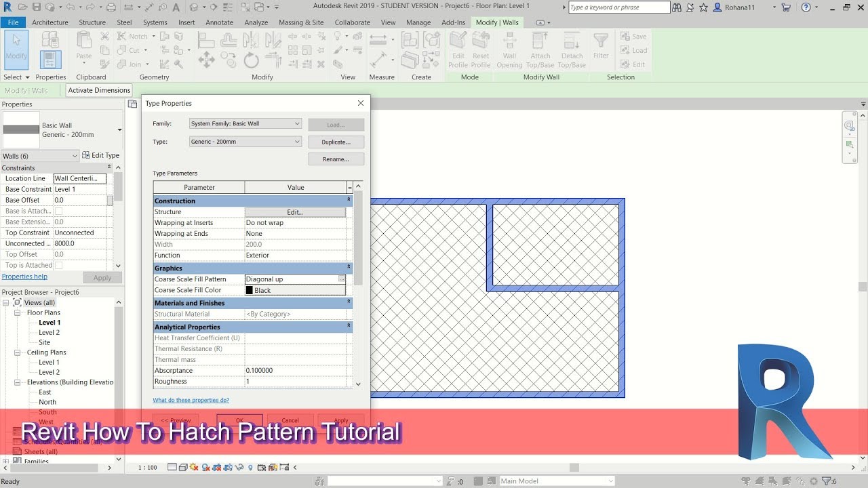Open 'What do these properties do?' link
This screenshot has height=488, width=868.
(x=191, y=401)
